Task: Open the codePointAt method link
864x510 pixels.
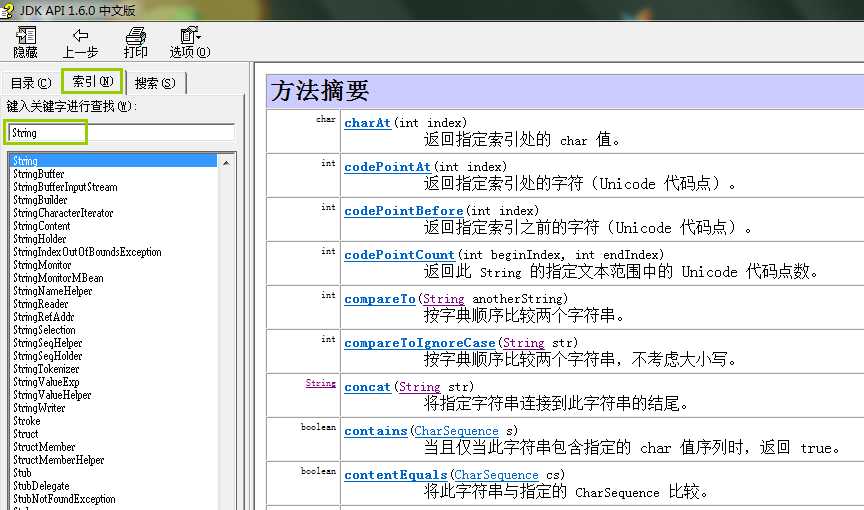Action: pos(387,167)
